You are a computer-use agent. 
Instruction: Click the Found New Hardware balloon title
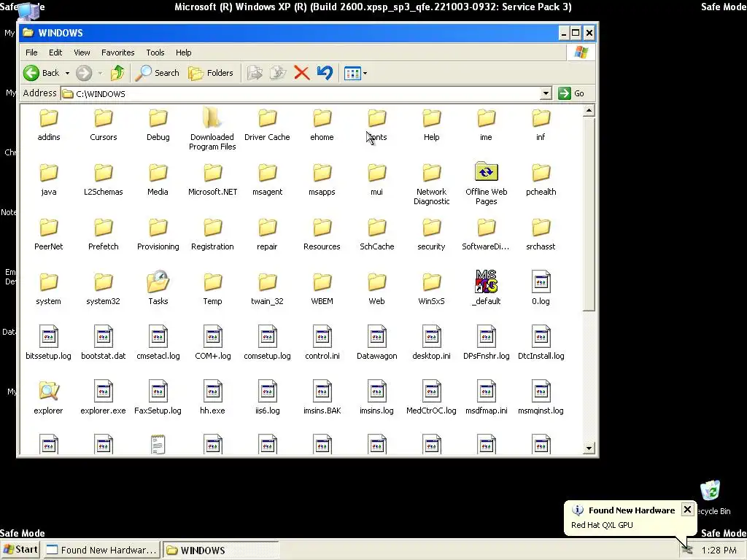pyautogui.click(x=632, y=510)
